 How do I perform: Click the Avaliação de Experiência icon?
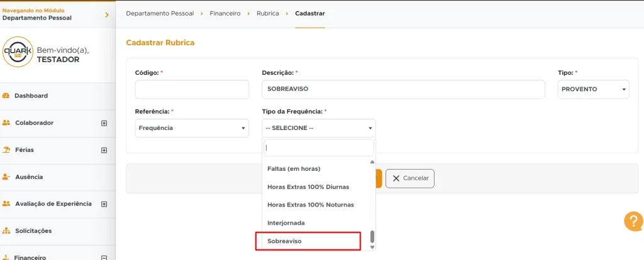(x=6, y=204)
